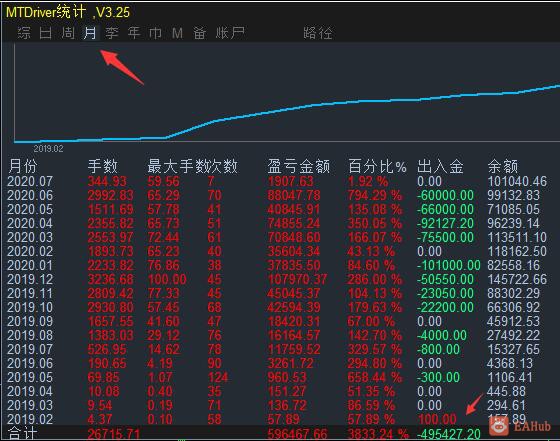Select the M tab
The height and width of the screenshot is (441, 560).
tap(177, 33)
